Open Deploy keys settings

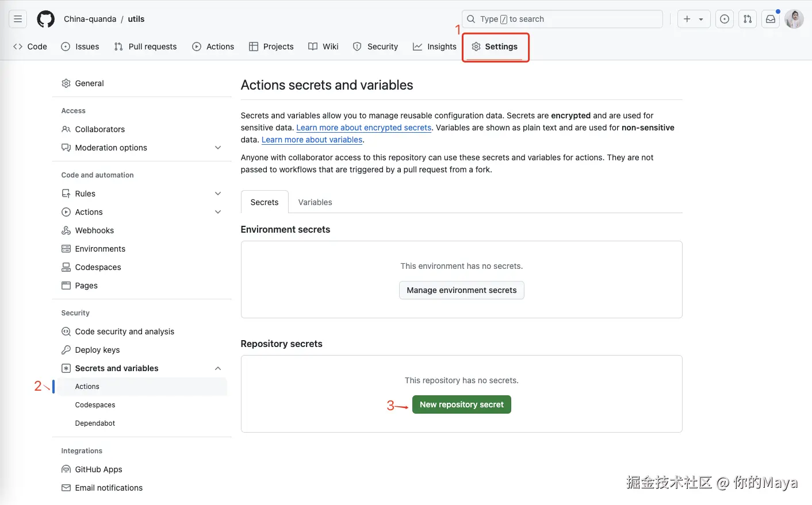pyautogui.click(x=97, y=350)
